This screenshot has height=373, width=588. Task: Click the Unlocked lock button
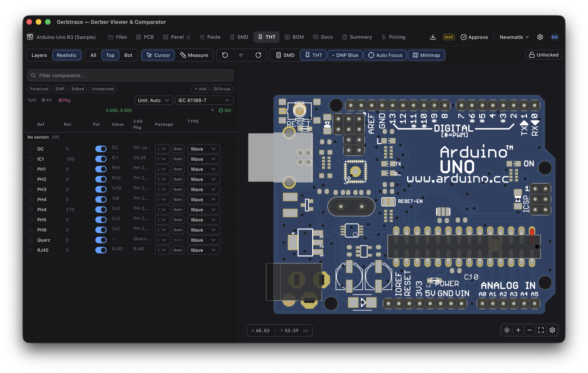click(543, 55)
